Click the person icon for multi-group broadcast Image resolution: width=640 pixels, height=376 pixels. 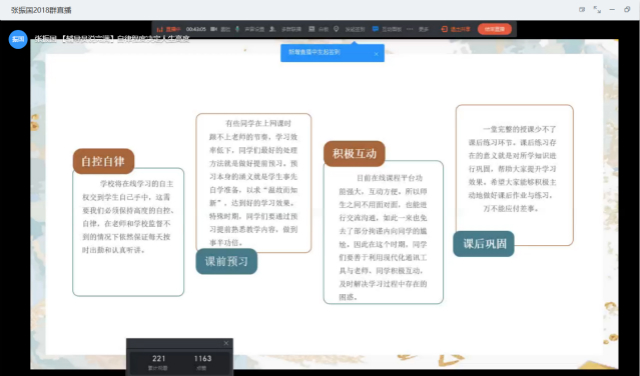pyautogui.click(x=272, y=29)
